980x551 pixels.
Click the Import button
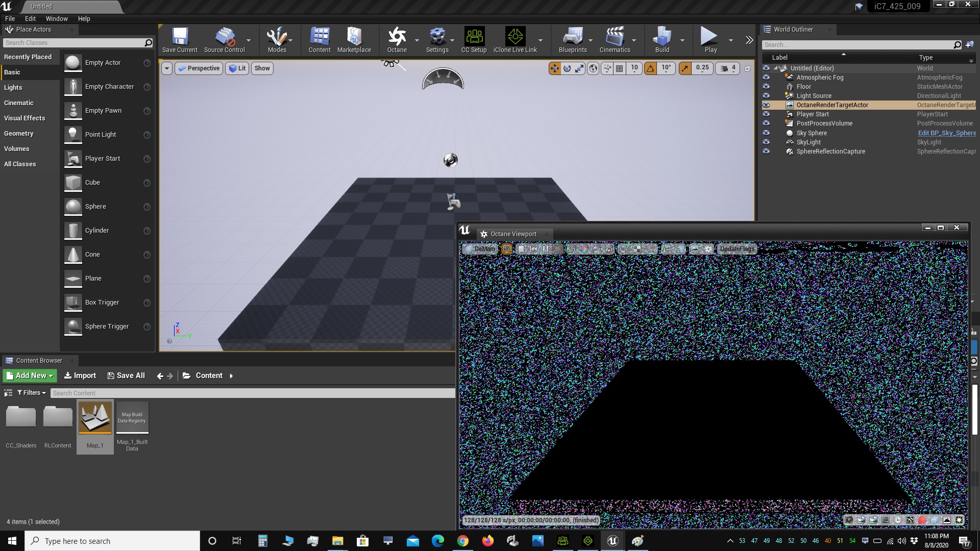[x=80, y=375]
